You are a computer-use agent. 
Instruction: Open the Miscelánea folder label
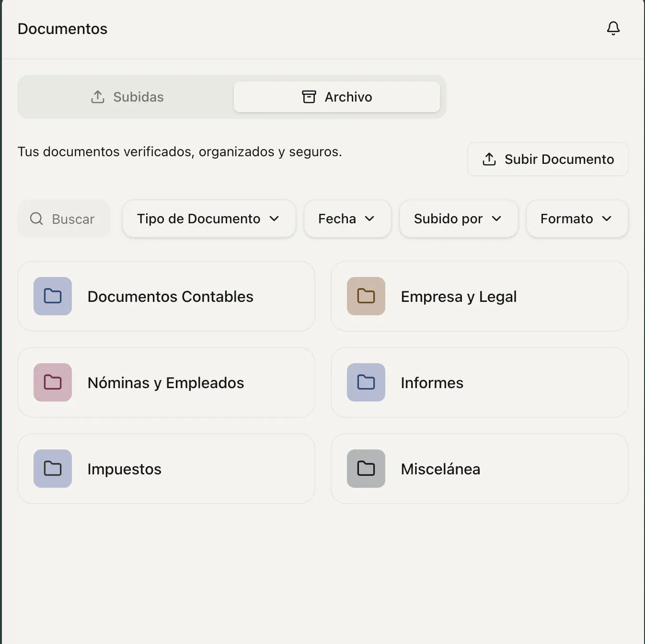click(440, 469)
